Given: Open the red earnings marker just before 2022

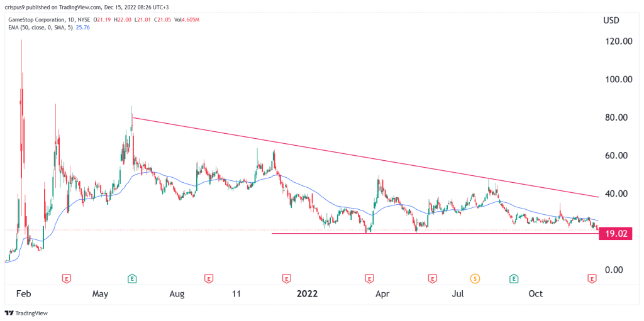Looking at the screenshot, I should 286,279.
